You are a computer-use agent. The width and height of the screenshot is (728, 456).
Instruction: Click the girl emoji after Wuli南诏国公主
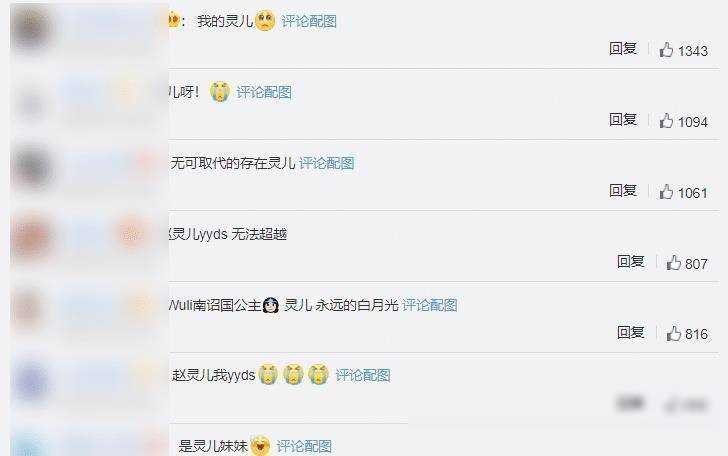[x=271, y=305]
